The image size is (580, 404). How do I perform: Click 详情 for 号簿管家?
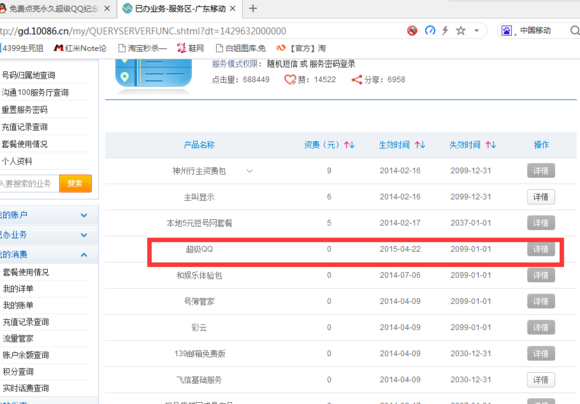coord(541,301)
